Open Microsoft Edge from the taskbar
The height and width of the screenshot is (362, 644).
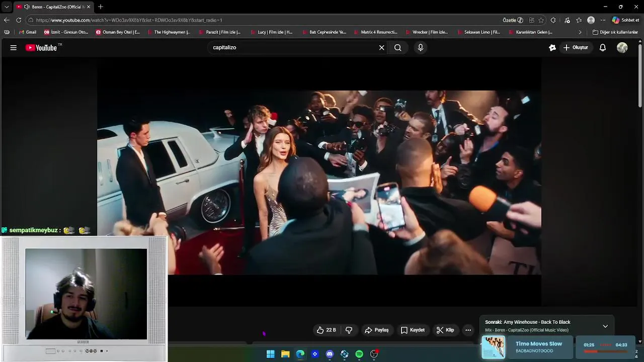point(300,354)
